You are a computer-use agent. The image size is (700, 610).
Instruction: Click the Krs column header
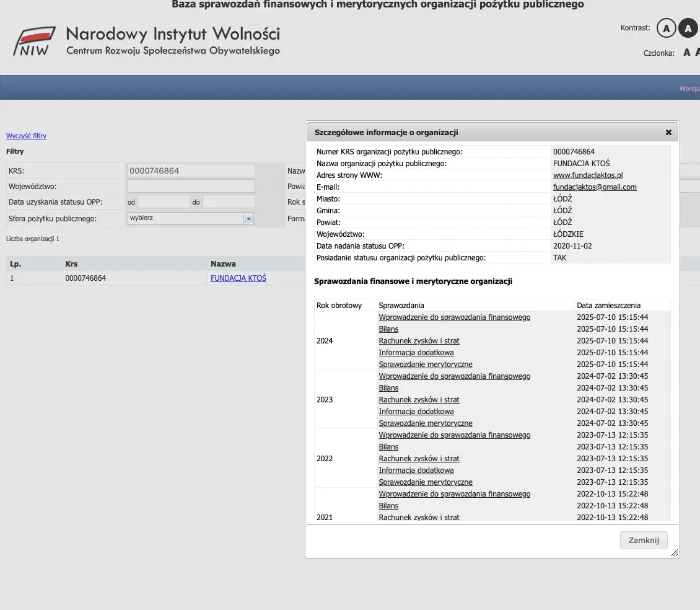tap(71, 263)
